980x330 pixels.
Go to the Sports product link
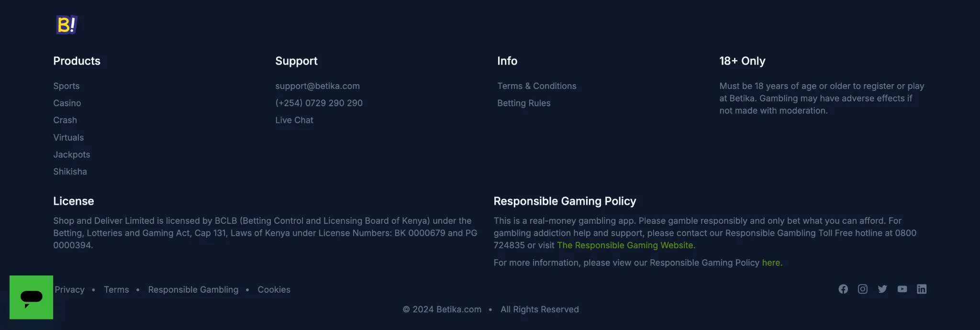(x=67, y=86)
